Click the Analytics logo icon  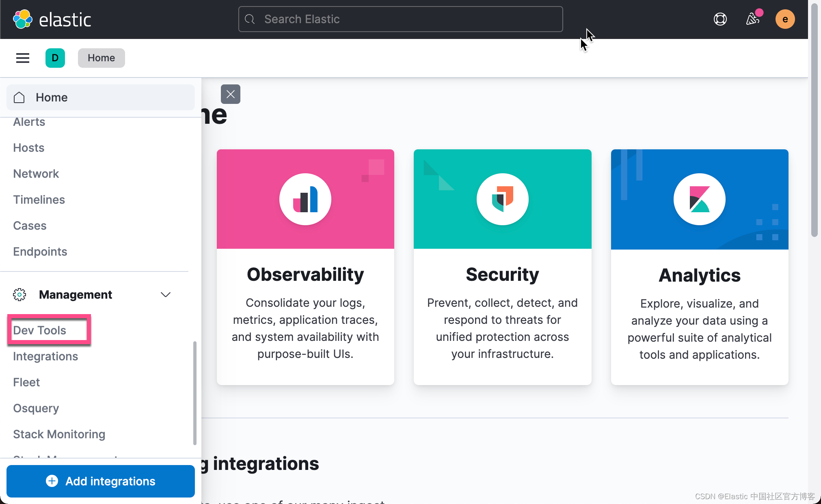click(x=699, y=199)
